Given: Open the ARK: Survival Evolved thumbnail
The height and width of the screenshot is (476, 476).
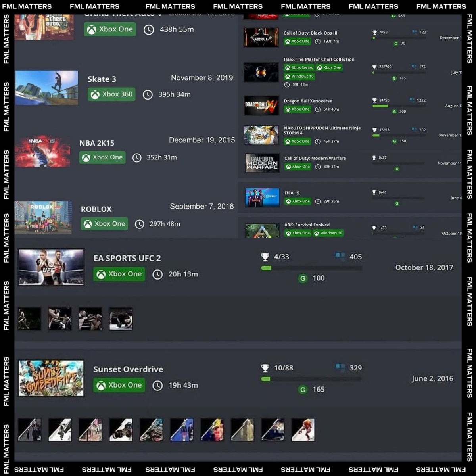Looking at the screenshot, I should click(262, 230).
